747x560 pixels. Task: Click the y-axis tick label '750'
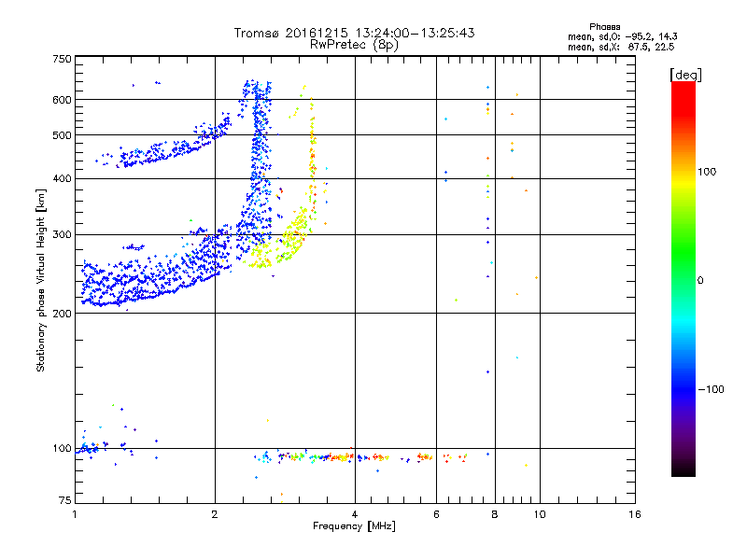(62, 59)
